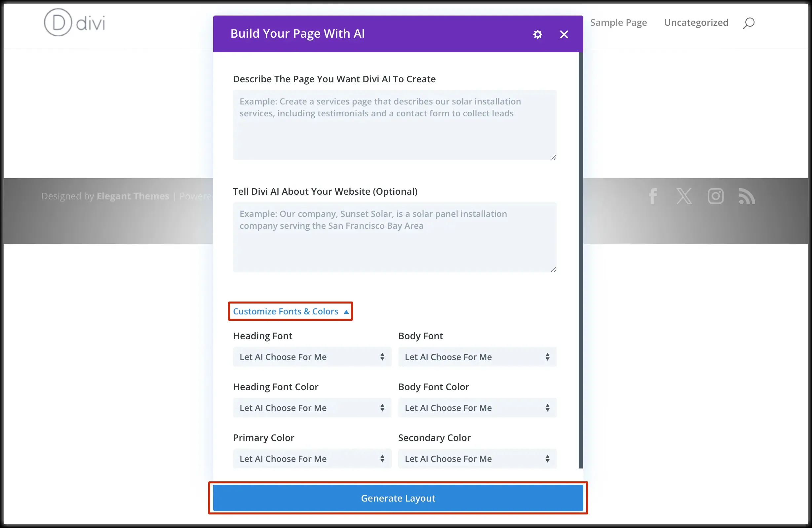Open the Uncategorized menu item

696,22
